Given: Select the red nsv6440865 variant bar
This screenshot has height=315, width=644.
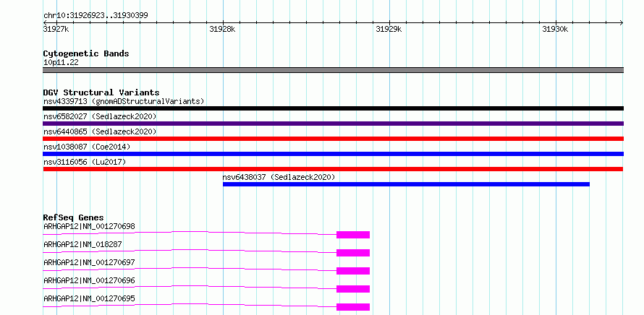Looking at the screenshot, I should point(333,139).
